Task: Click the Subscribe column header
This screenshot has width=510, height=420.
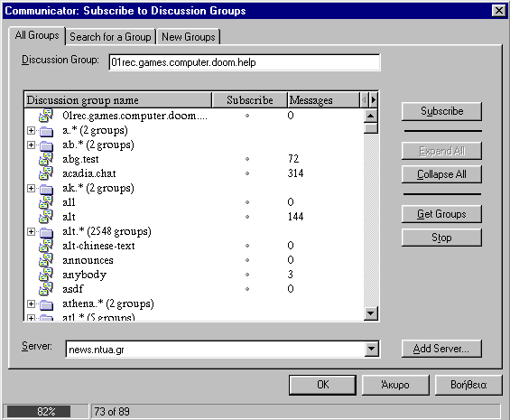Action: coord(250,99)
